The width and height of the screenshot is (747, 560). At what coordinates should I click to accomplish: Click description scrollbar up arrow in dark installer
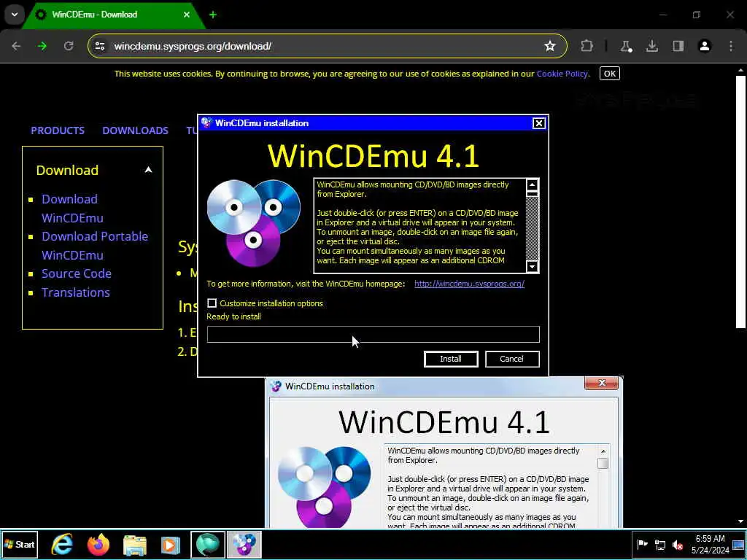click(532, 184)
